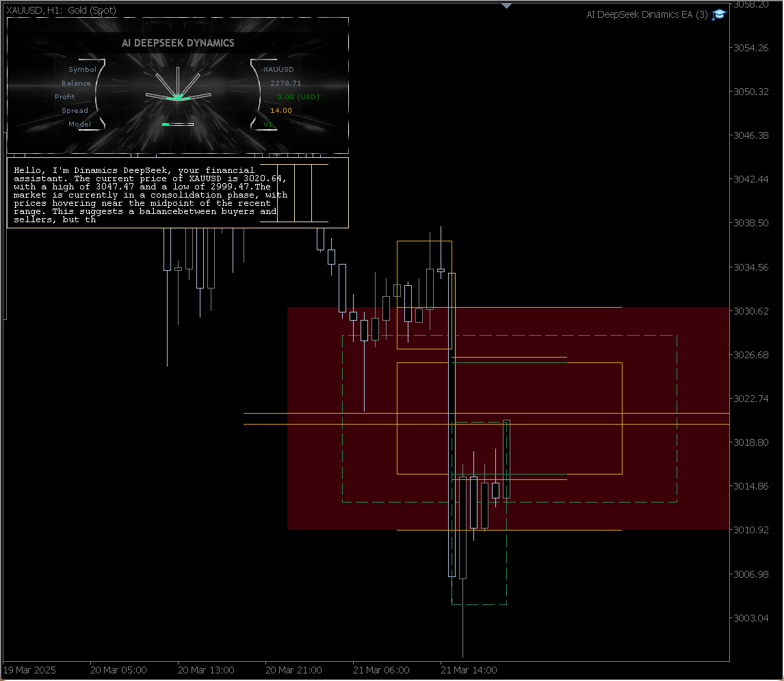Click the 19 Mar 2025 time label
Screen dimensions: 784x681
click(x=29, y=670)
